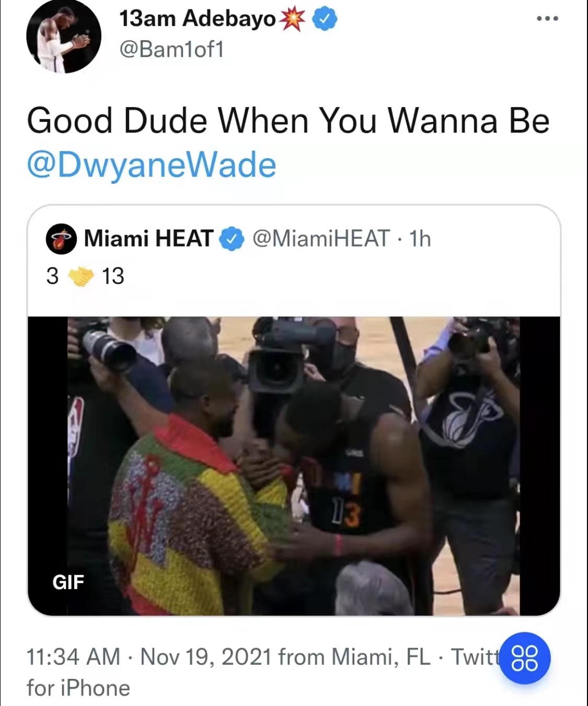
Task: Play the GIF of the courtside embrace
Action: click(294, 466)
